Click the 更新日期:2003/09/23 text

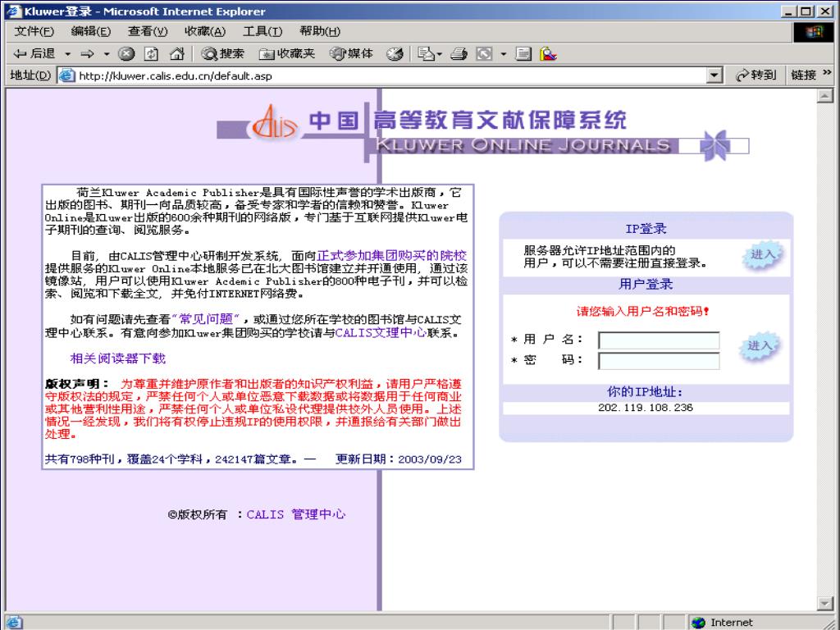(x=399, y=459)
